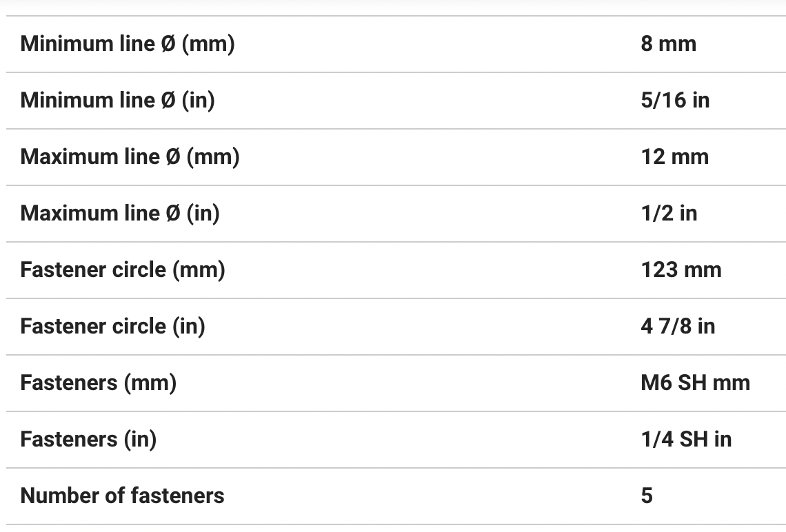Viewport: 786px width, 532px height.
Task: Click the "Number of fasteners" label
Action: pos(122,496)
